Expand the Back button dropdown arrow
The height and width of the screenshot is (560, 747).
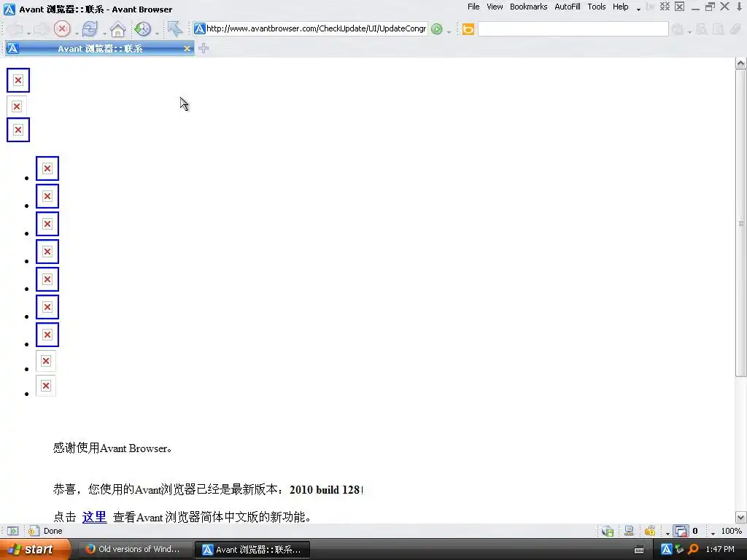[28, 33]
